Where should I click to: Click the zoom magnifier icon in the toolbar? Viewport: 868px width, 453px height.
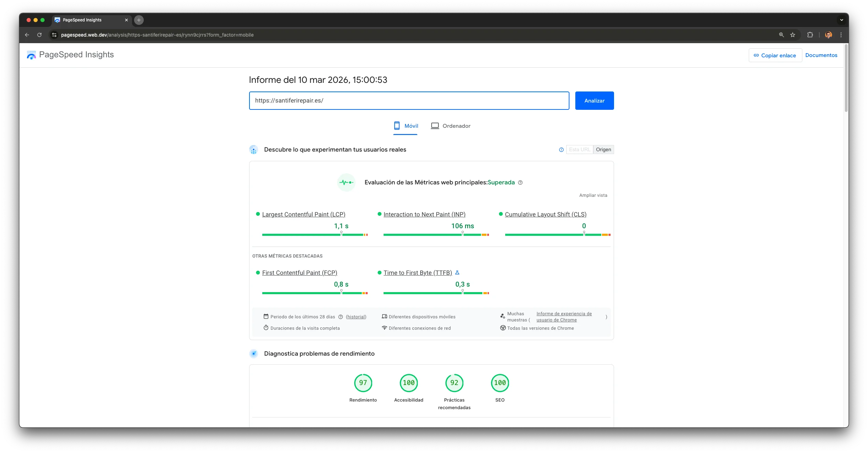coord(781,35)
